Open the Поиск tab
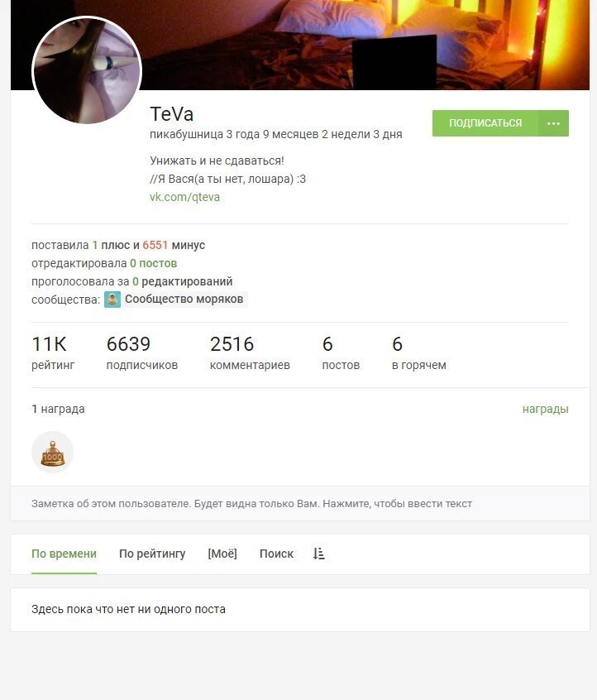 tap(276, 554)
